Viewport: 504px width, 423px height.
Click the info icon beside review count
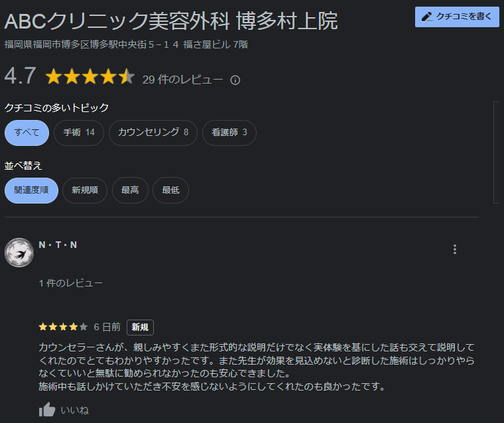point(235,80)
